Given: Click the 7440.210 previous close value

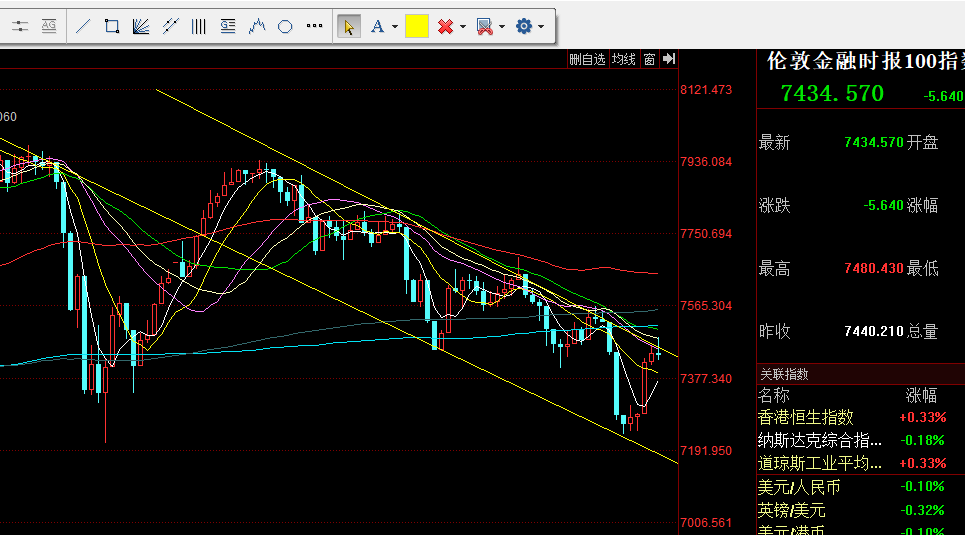Looking at the screenshot, I should (x=873, y=331).
